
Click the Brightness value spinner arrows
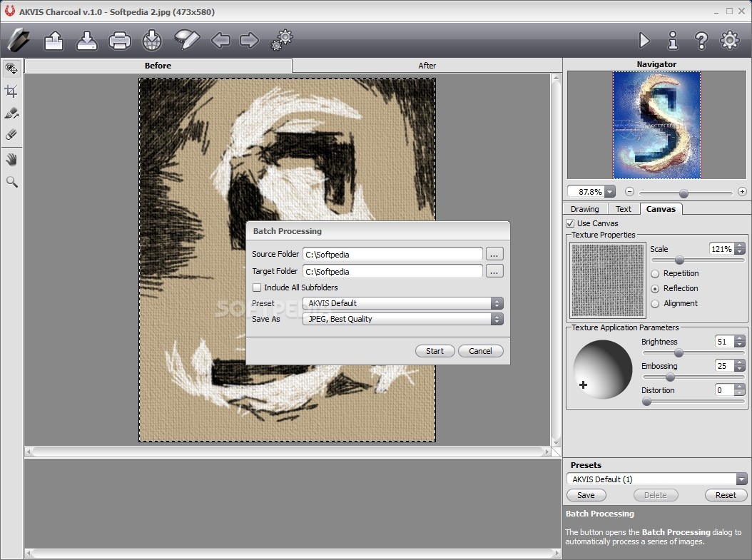[740, 342]
